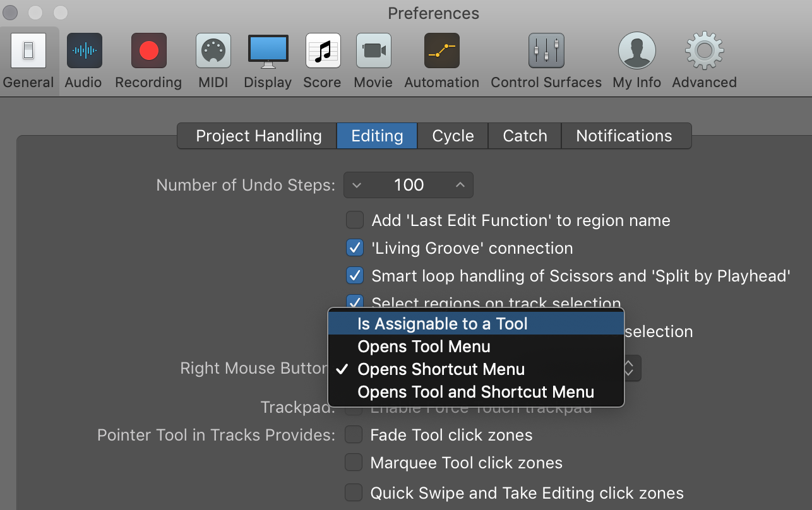812x510 pixels.
Task: Switch to the Project Handling tab
Action: (258, 136)
